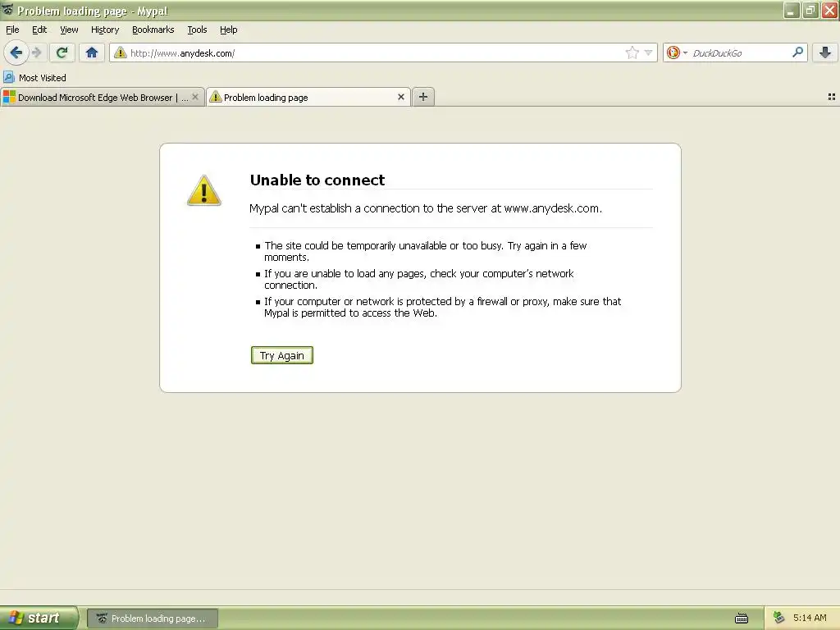Screen dimensions: 840x630
Task: Go back with the back arrow button
Action: tap(16, 52)
